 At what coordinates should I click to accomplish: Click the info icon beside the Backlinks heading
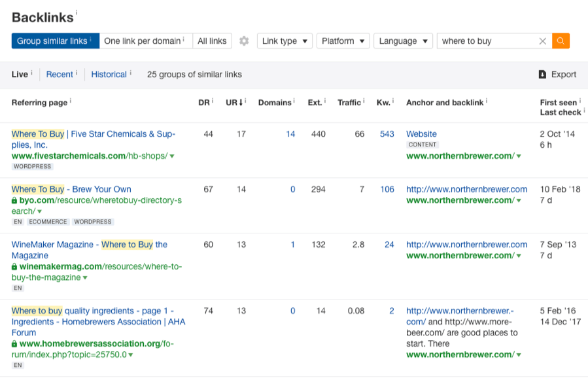[x=78, y=12]
